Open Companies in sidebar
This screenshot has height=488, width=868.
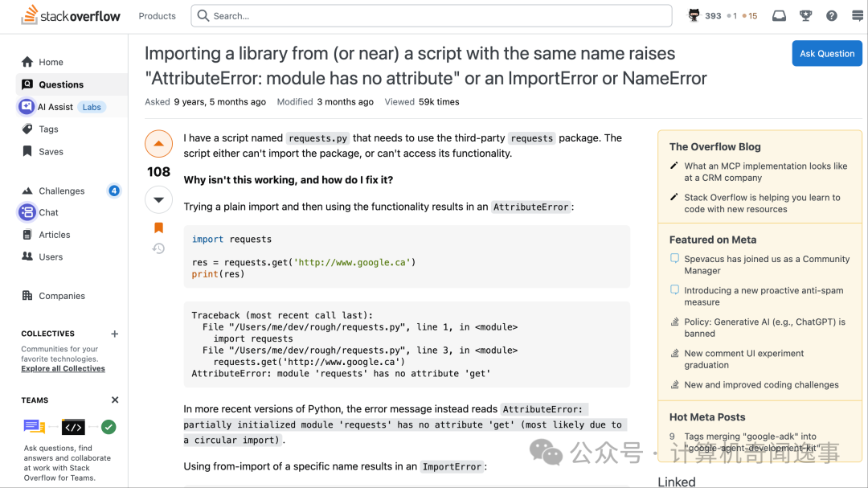click(x=61, y=296)
